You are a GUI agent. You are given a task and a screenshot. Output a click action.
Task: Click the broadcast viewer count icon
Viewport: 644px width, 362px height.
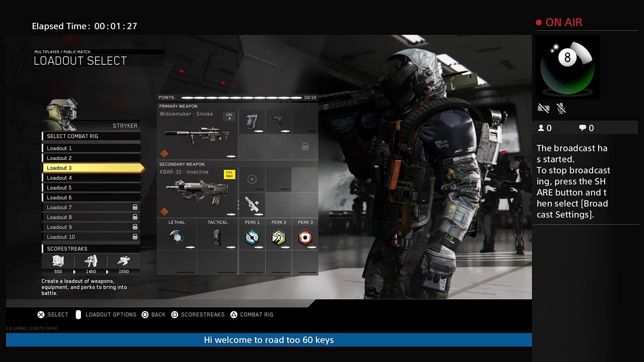(541, 128)
